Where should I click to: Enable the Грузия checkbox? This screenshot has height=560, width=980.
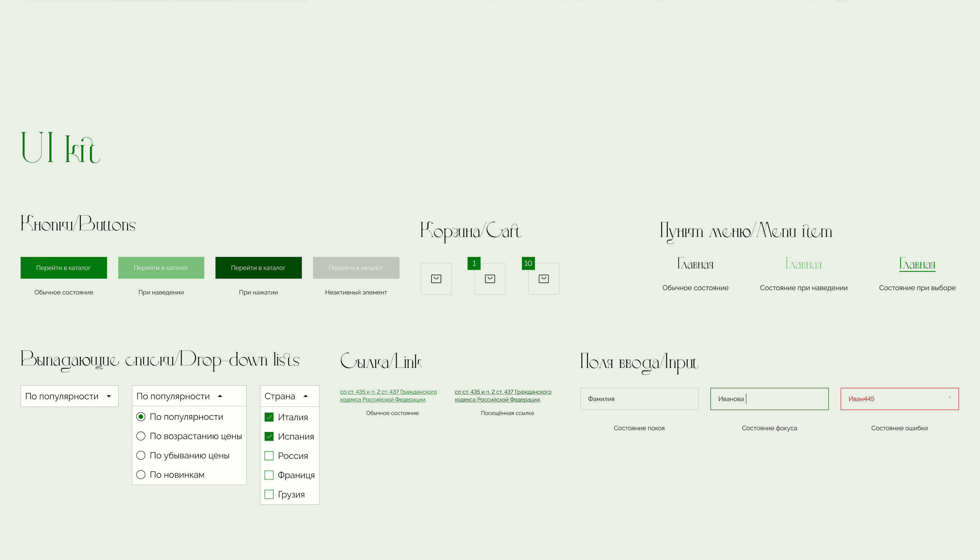pos(269,494)
